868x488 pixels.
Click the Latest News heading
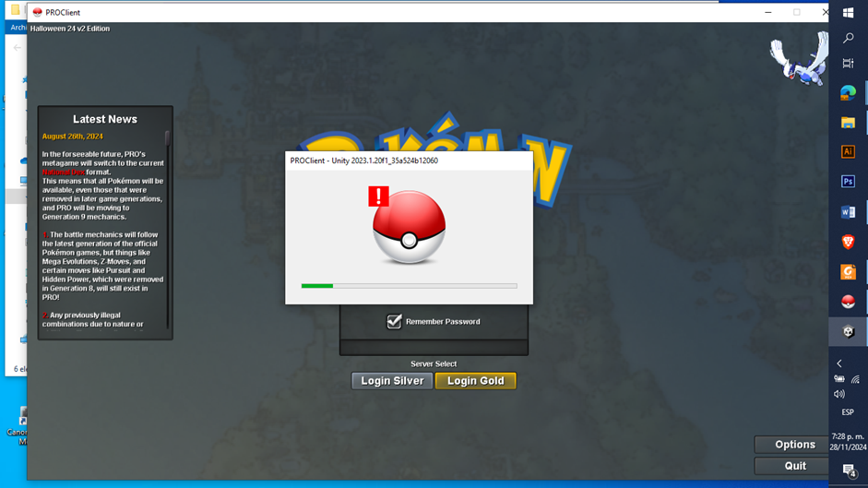(104, 119)
